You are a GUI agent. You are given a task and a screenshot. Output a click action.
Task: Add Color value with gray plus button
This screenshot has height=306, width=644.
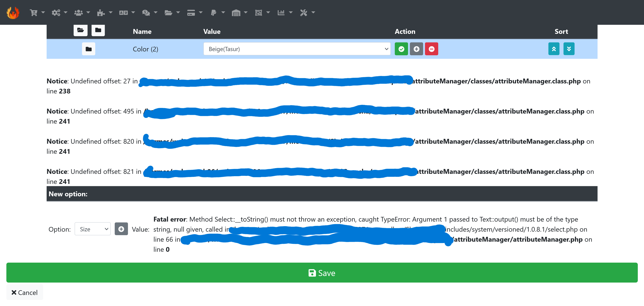[x=416, y=49]
